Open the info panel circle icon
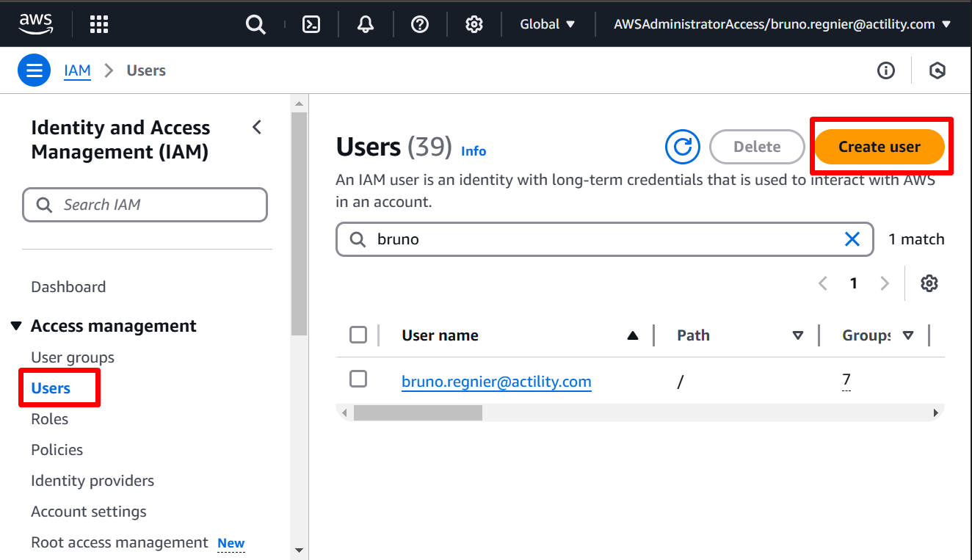 click(x=886, y=70)
